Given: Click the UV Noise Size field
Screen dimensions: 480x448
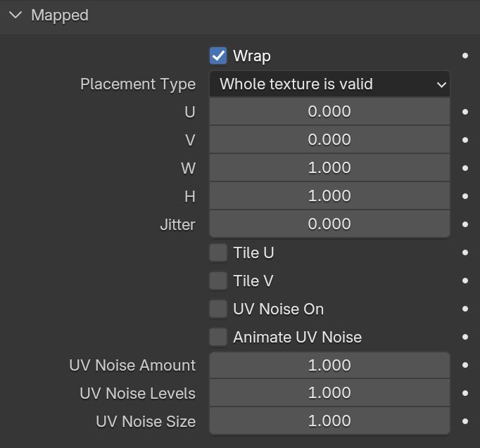Looking at the screenshot, I should pos(329,421).
